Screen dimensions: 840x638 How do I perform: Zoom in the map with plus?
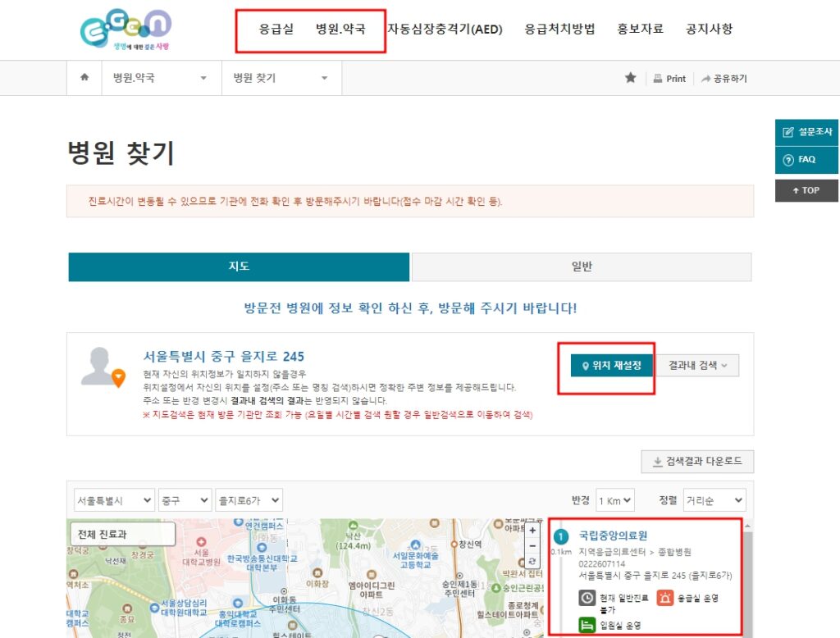pyautogui.click(x=532, y=531)
